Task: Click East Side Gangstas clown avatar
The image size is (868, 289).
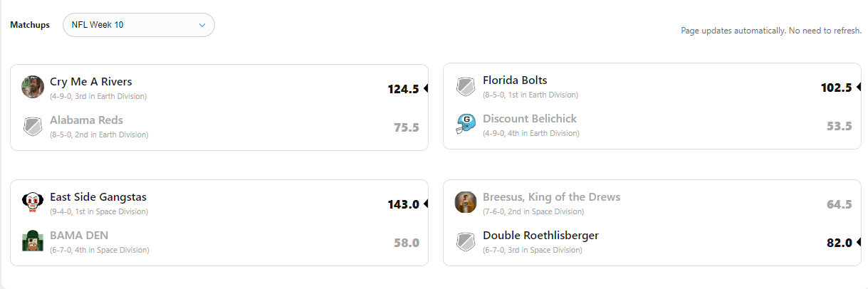Action: (x=33, y=202)
